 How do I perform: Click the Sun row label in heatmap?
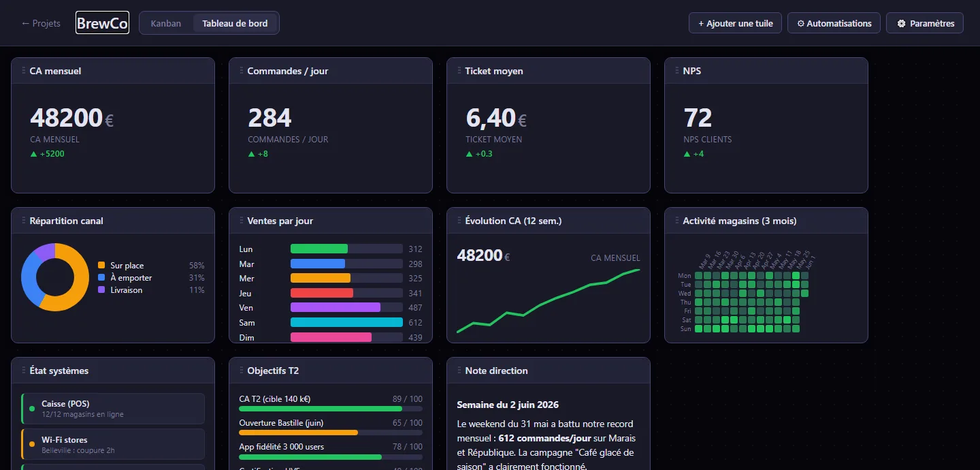[x=685, y=329]
